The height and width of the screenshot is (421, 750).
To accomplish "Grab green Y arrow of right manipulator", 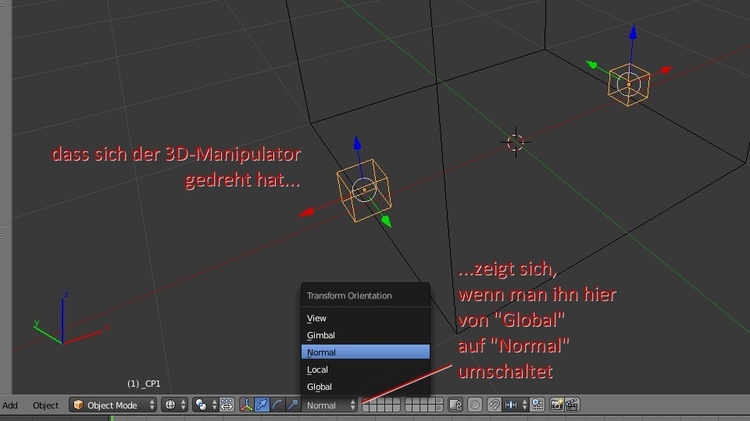I will 592,64.
